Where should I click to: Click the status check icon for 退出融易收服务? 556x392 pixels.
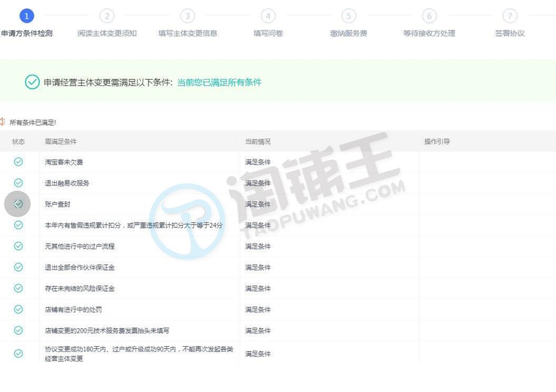19,183
